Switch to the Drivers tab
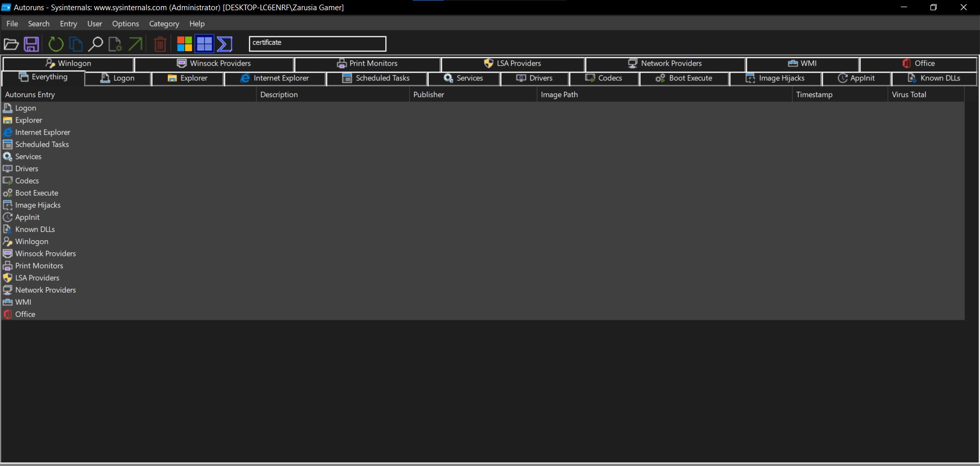 535,78
